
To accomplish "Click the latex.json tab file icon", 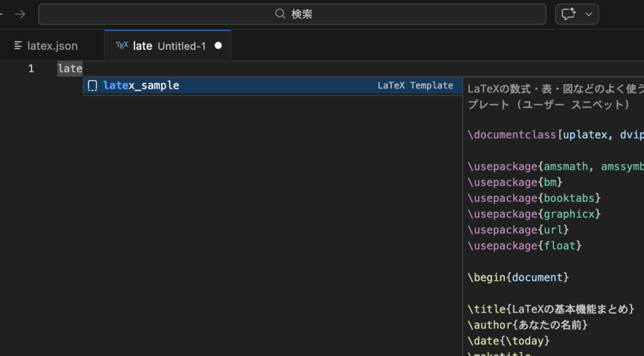I will (18, 46).
